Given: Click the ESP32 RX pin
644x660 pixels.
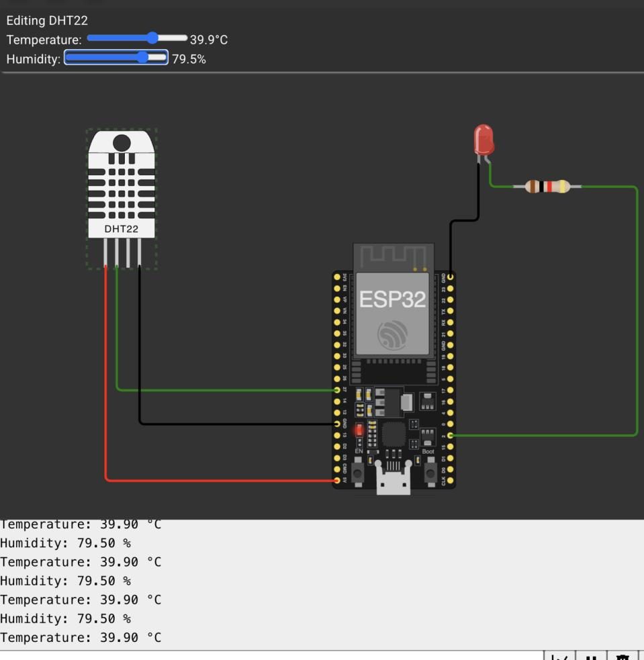Looking at the screenshot, I should coord(451,322).
